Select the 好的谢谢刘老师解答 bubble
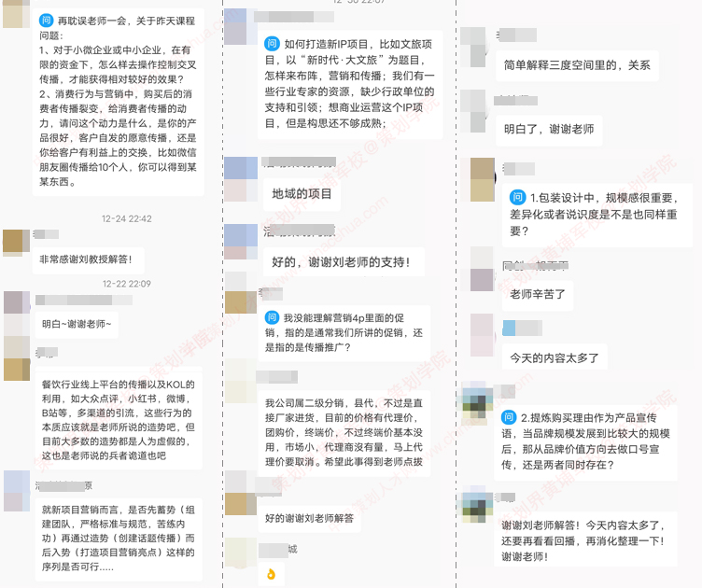The width and height of the screenshot is (702, 588). pos(309,518)
